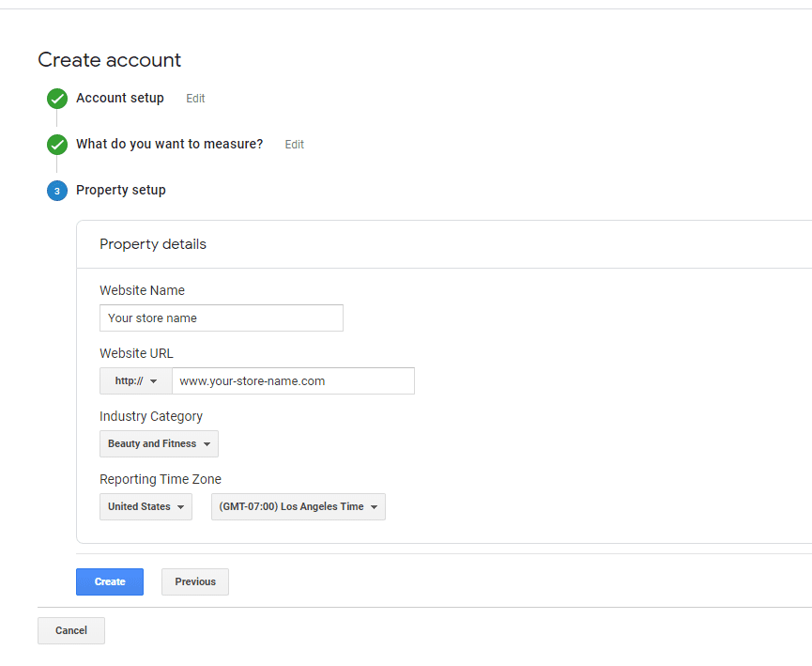Expand the Beauty and Fitness industry dropdown
Image resolution: width=812 pixels, height=666 pixels.
click(x=159, y=444)
